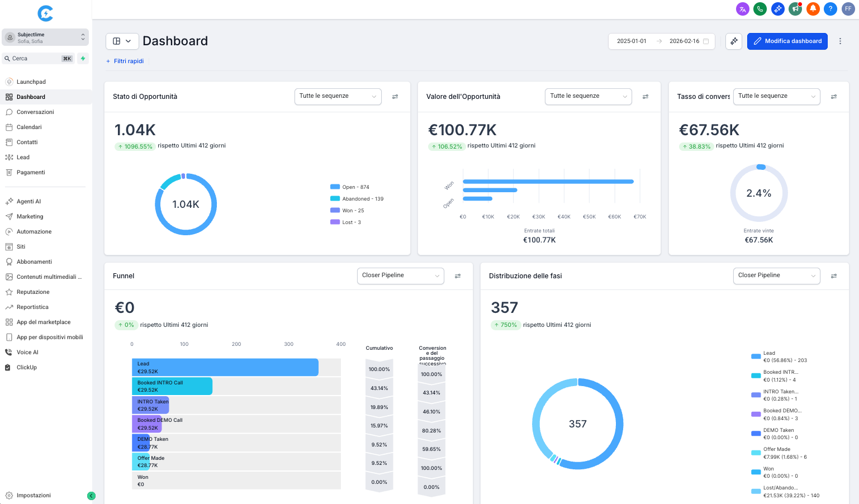Screen dimensions: 859x504
Task: Click the blue help question mark
Action: pos(830,9)
